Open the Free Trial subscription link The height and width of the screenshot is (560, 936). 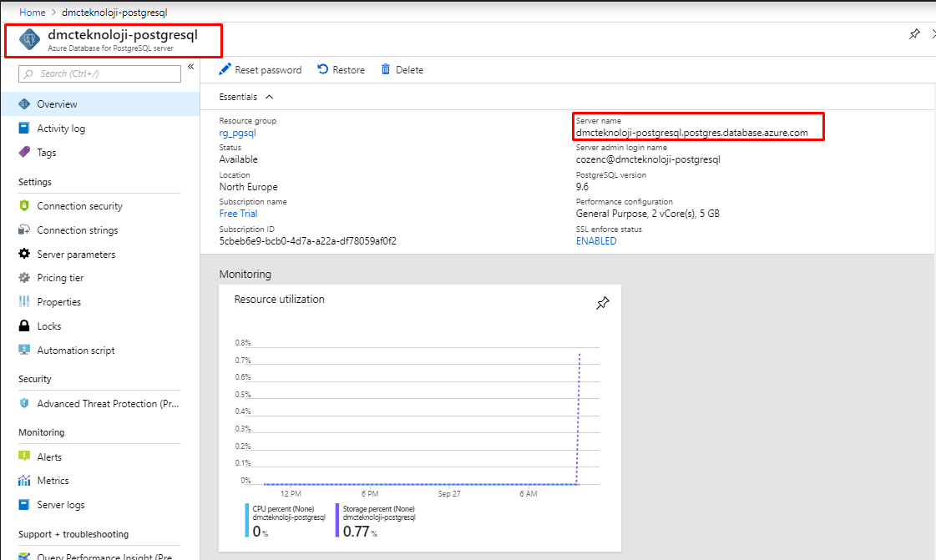tap(238, 214)
